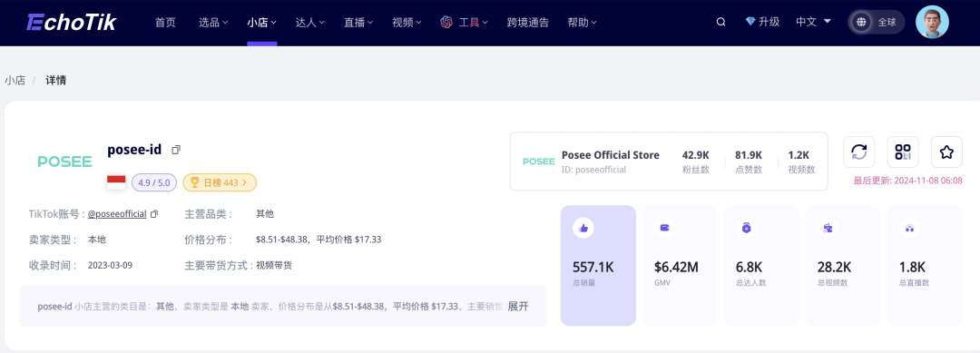Open the search magnifier icon
The width and height of the screenshot is (980, 353).
coord(720,22)
